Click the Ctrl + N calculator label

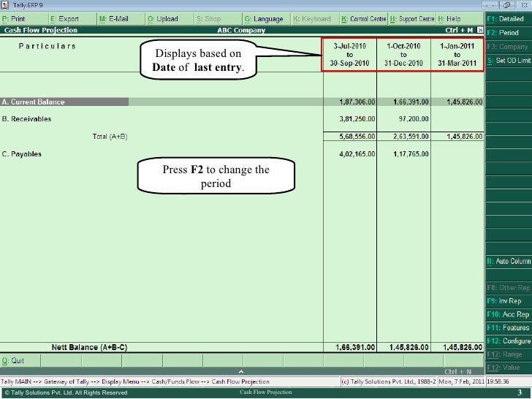(x=457, y=372)
